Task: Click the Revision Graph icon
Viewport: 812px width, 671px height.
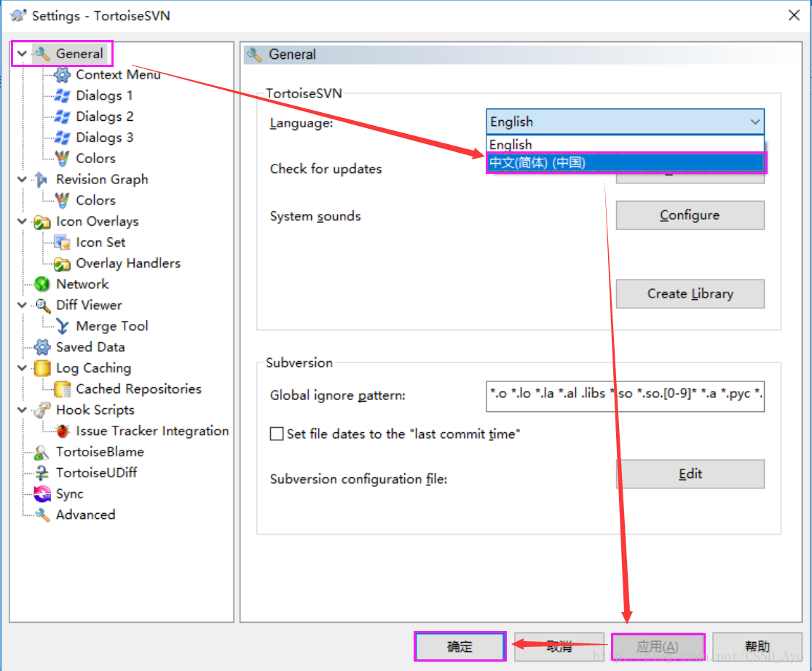Action: [42, 180]
